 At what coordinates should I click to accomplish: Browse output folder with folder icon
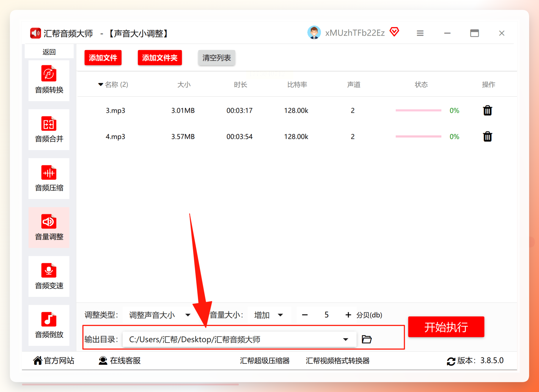click(x=367, y=339)
